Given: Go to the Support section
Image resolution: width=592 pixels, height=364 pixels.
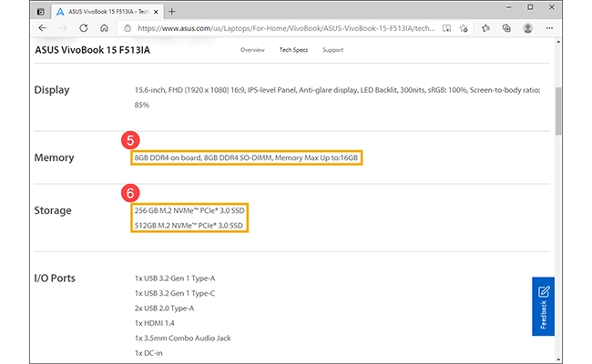Looking at the screenshot, I should point(332,50).
